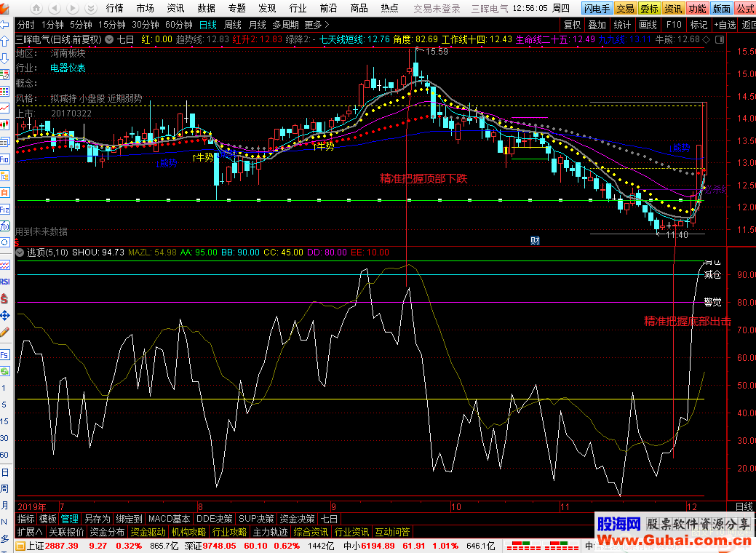Viewport: 756px width, 553px height.
Task: Expand the double-chevron down round button
Action: pyautogui.click(x=90, y=8)
